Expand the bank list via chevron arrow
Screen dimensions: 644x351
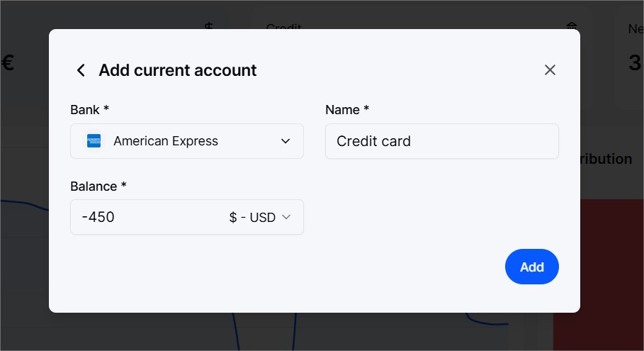click(x=285, y=141)
